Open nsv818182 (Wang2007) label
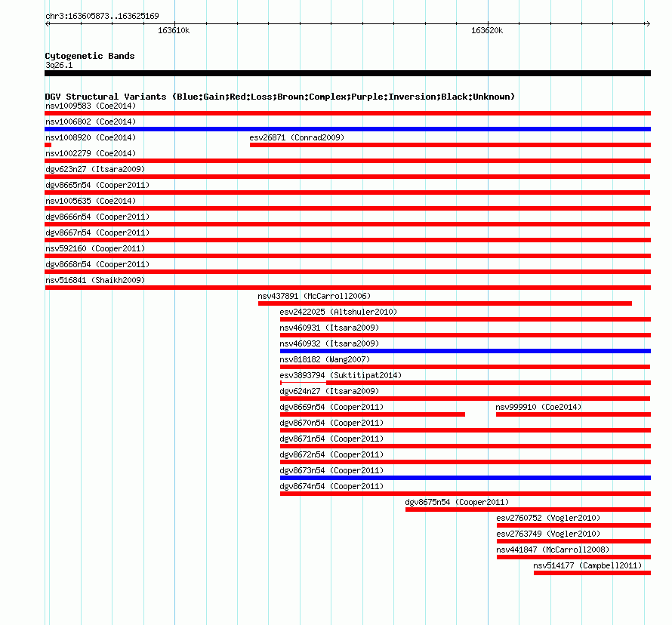Image resolution: width=672 pixels, height=625 pixels. [x=325, y=359]
